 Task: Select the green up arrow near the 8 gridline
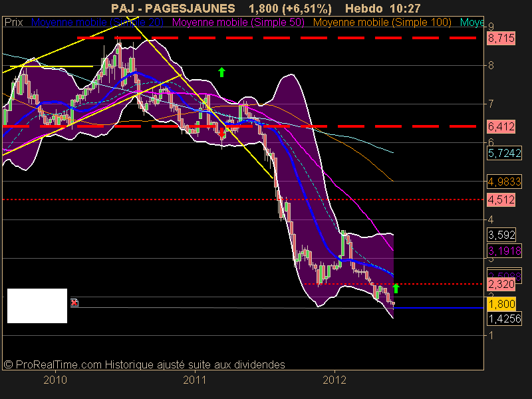click(x=221, y=72)
